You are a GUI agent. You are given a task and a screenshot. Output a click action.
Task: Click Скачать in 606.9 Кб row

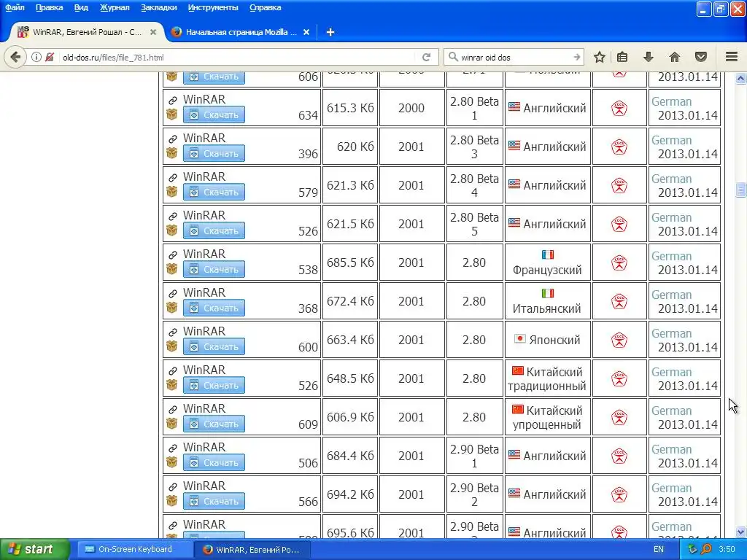(214, 424)
